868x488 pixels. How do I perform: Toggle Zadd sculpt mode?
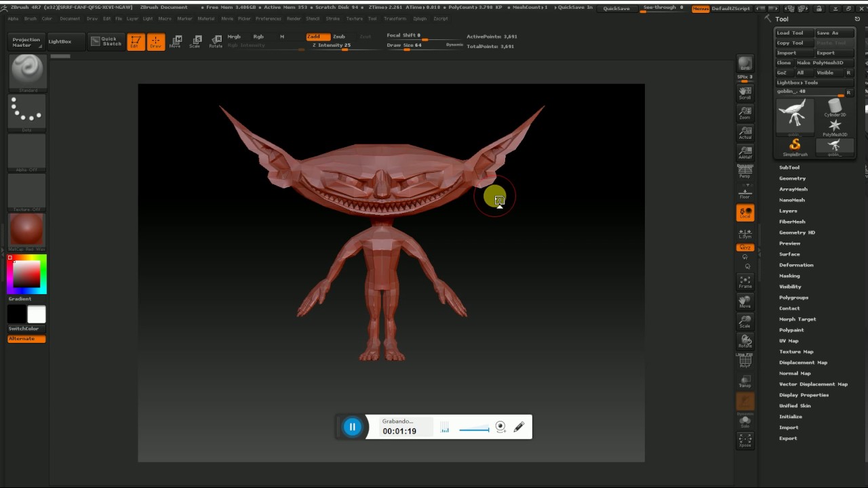click(317, 37)
